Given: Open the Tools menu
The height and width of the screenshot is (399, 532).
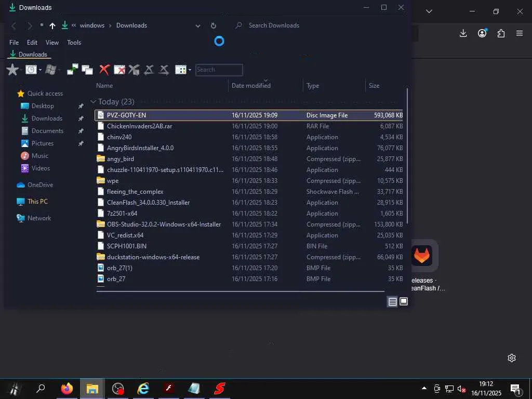Looking at the screenshot, I should pos(74,43).
